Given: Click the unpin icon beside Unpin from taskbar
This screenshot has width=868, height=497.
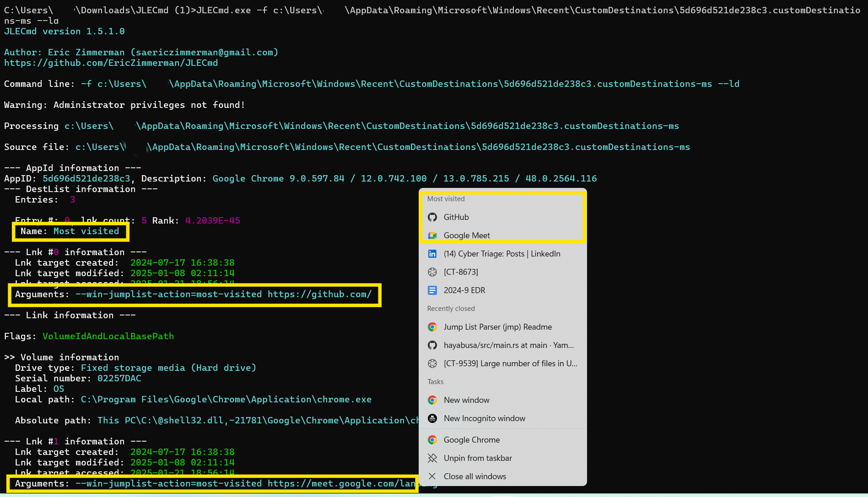Looking at the screenshot, I should (432, 458).
